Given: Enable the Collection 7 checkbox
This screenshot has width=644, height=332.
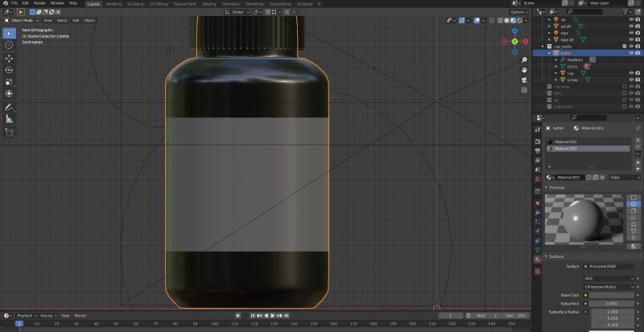Looking at the screenshot, I should (x=625, y=107).
